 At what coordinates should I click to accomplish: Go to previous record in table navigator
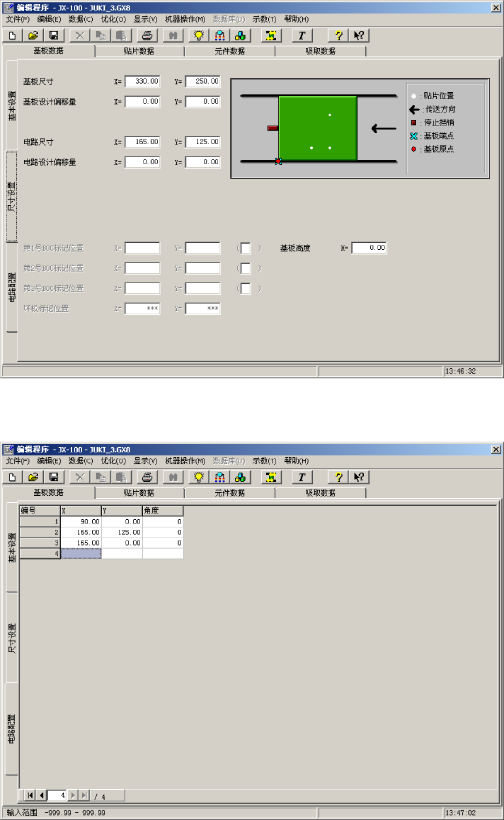click(x=41, y=795)
